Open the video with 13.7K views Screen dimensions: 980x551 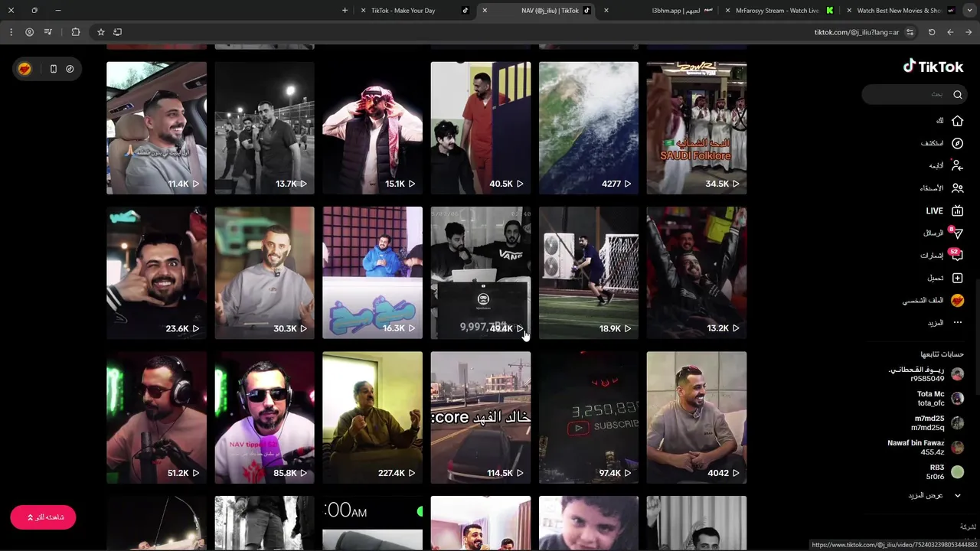(x=264, y=128)
